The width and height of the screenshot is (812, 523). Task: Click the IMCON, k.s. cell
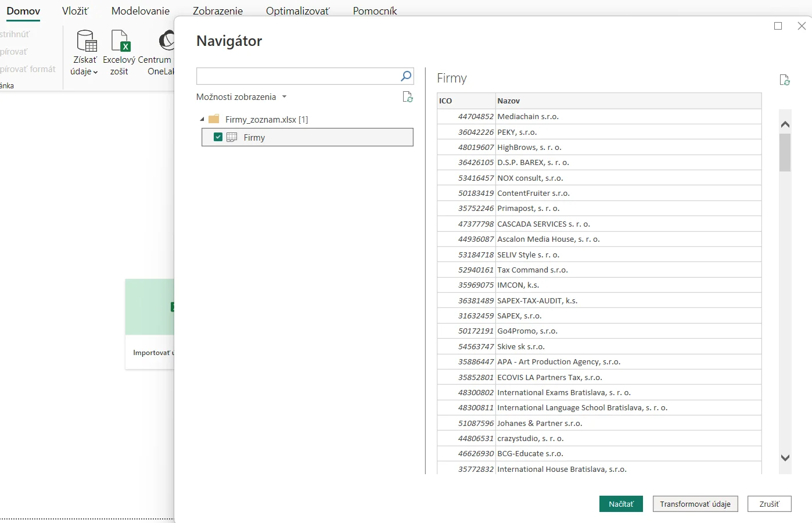pos(628,285)
